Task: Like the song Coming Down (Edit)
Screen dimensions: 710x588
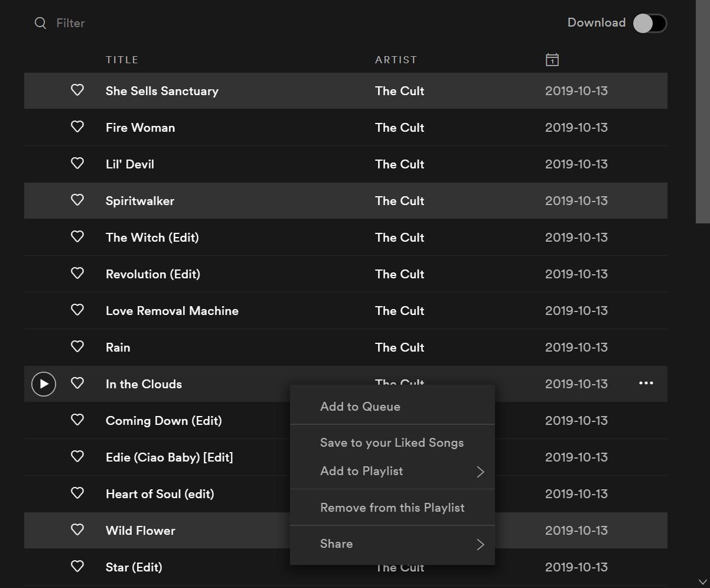Action: (x=77, y=420)
